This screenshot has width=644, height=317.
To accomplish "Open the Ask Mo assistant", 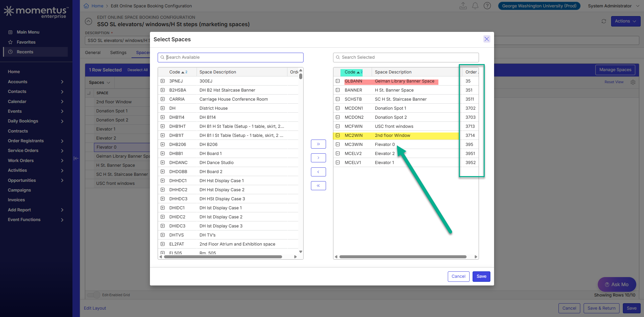I will [617, 284].
